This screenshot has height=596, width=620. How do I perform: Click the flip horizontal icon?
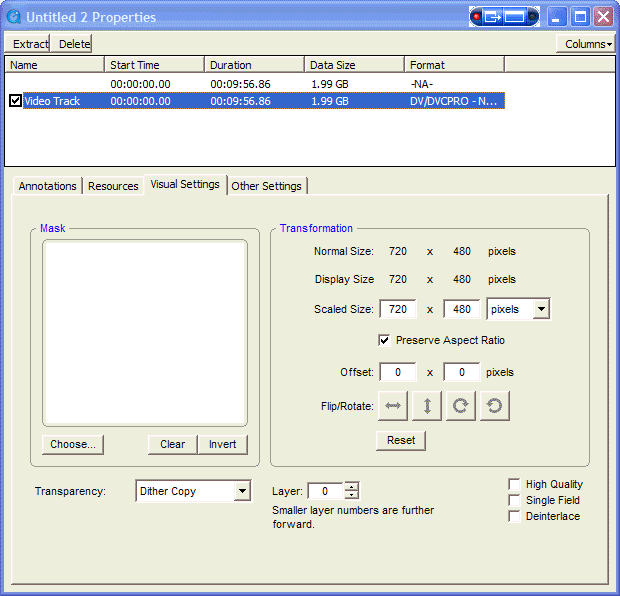[393, 406]
